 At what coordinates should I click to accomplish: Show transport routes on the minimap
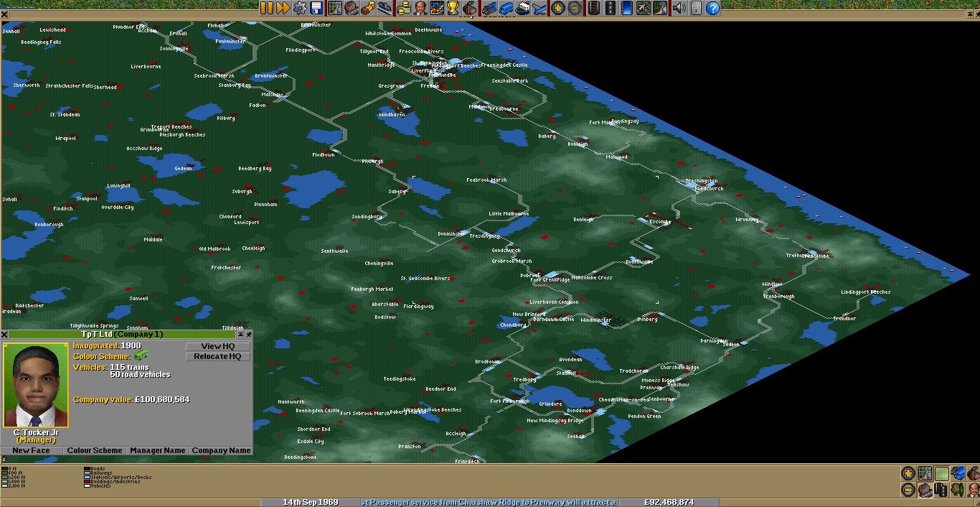click(941, 490)
